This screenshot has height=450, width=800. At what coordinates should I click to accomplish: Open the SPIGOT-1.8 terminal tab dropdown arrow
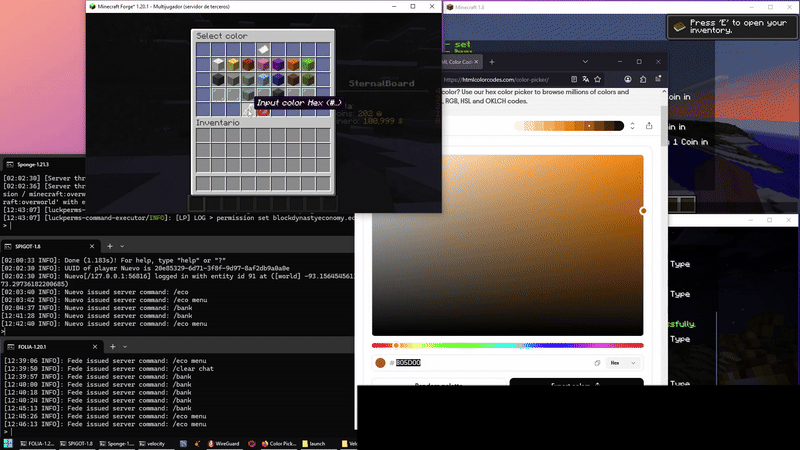pyautogui.click(x=123, y=246)
